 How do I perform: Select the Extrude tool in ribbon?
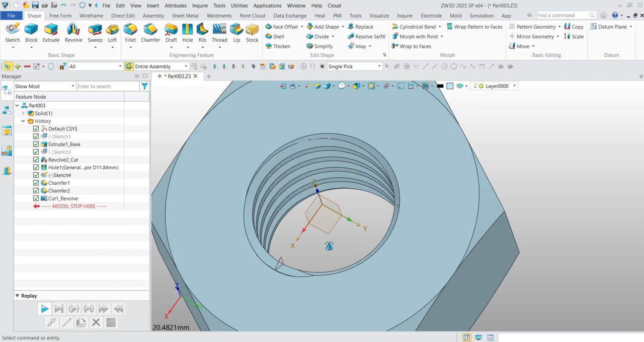click(x=51, y=32)
